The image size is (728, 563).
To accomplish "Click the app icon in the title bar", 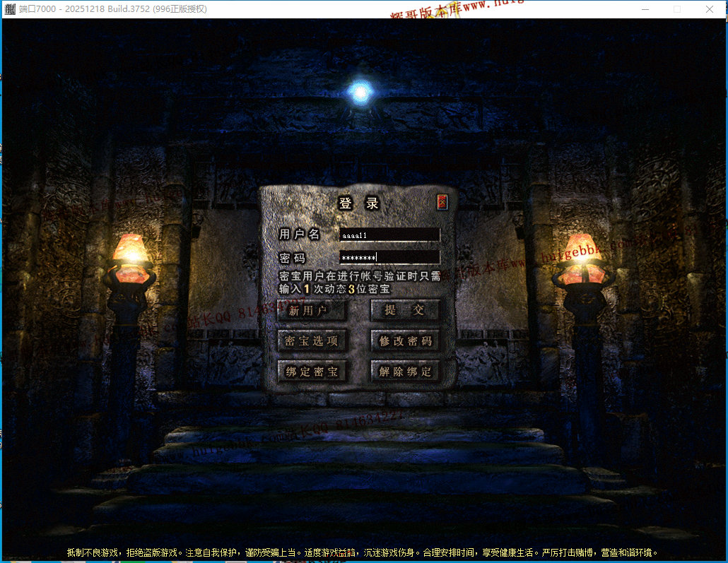I will 9,9.
